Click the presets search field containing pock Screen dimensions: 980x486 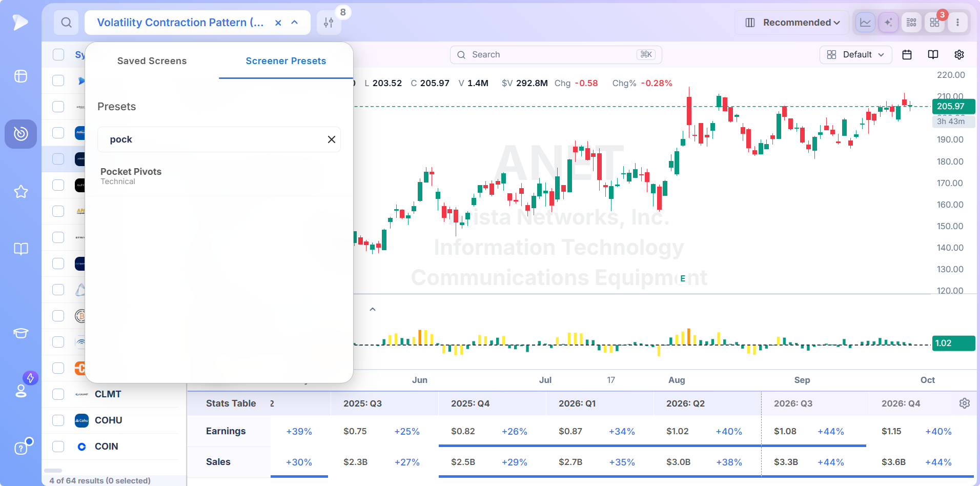(219, 139)
